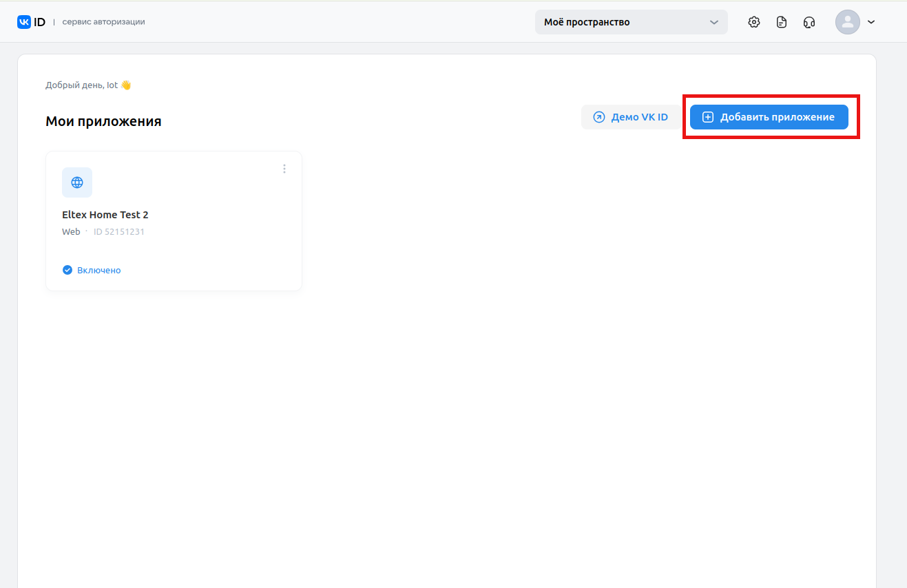Click the Web platform label
The image size is (907, 588).
71,232
